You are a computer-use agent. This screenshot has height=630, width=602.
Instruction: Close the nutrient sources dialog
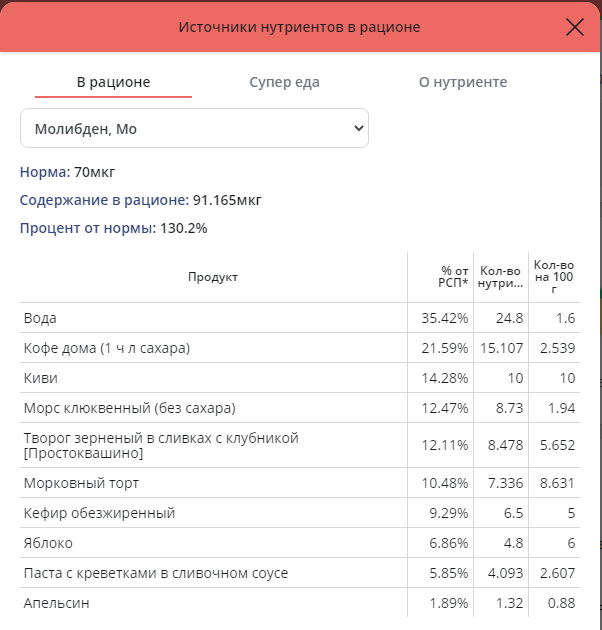pos(575,27)
